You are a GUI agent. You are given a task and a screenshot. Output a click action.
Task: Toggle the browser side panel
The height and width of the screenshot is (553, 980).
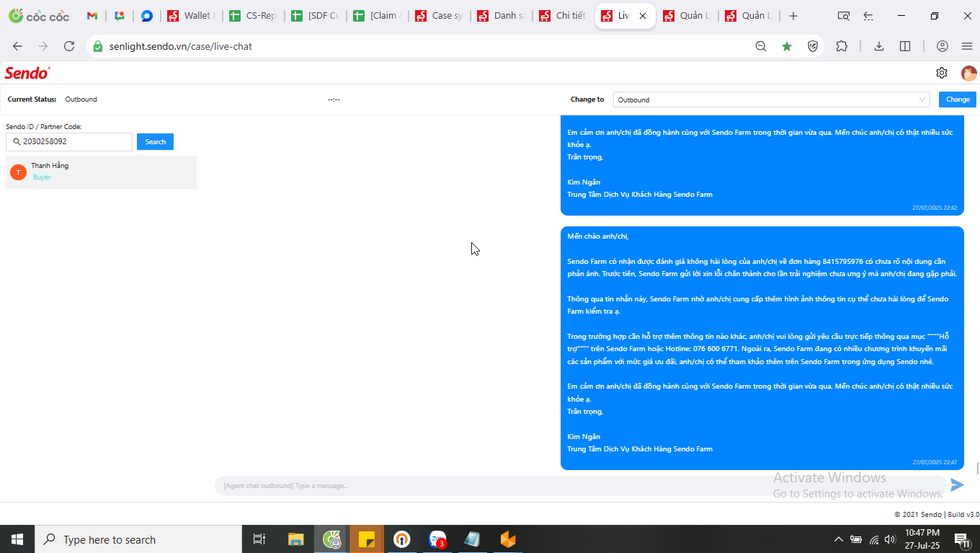tap(905, 46)
